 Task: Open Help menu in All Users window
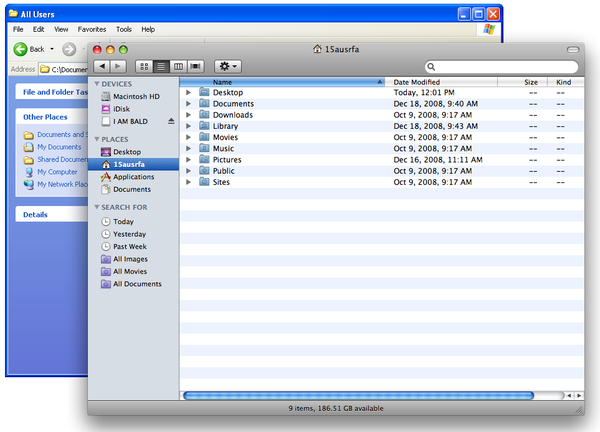pyautogui.click(x=148, y=29)
